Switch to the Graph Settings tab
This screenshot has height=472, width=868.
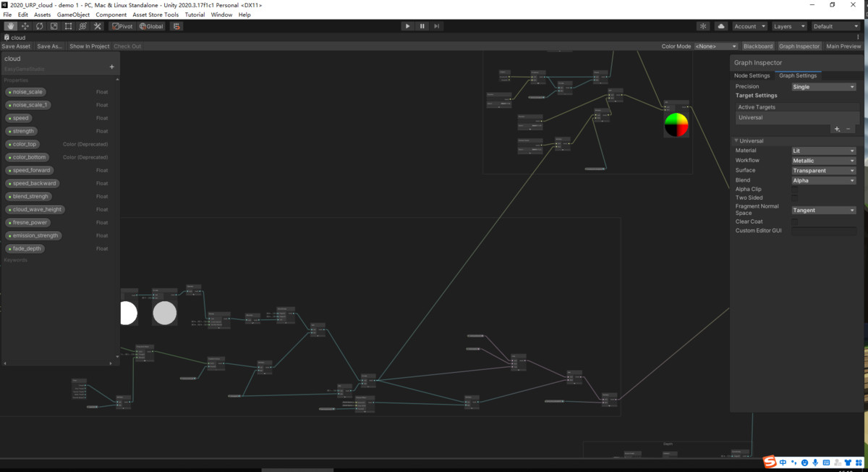798,75
